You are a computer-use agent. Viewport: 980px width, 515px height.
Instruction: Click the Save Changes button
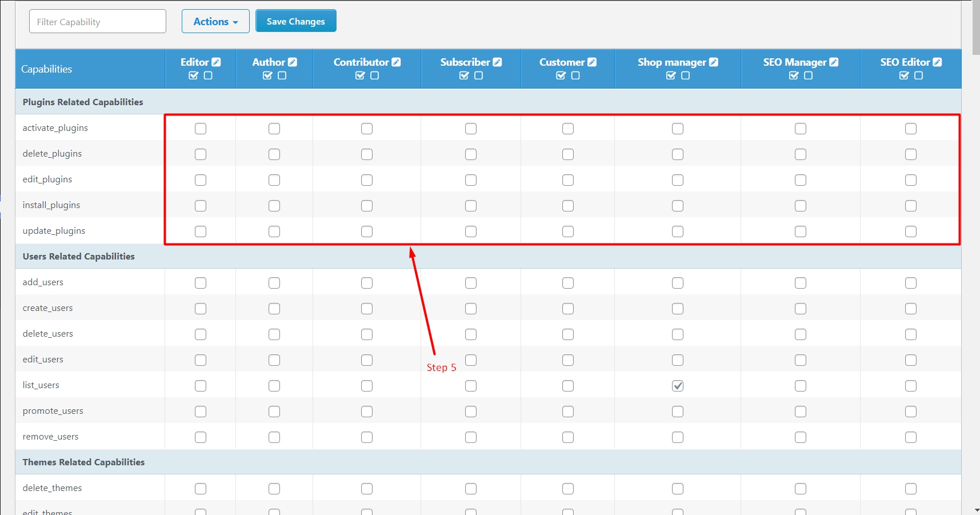(296, 21)
